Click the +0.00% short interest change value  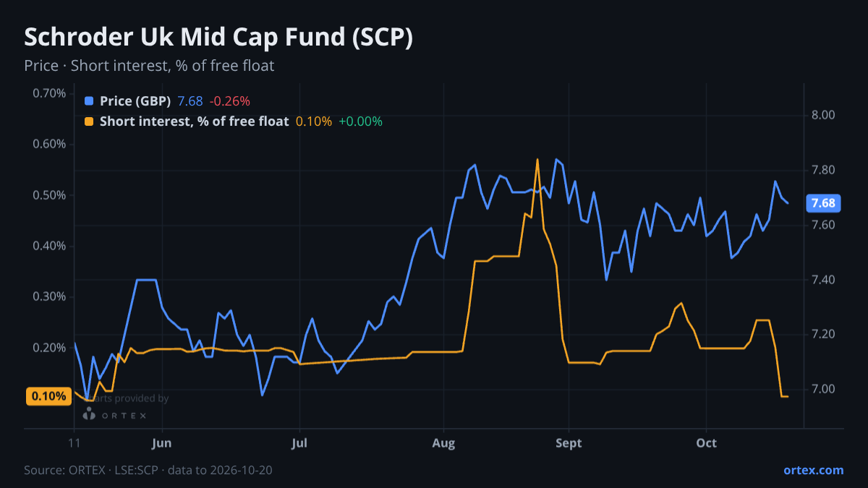point(360,121)
